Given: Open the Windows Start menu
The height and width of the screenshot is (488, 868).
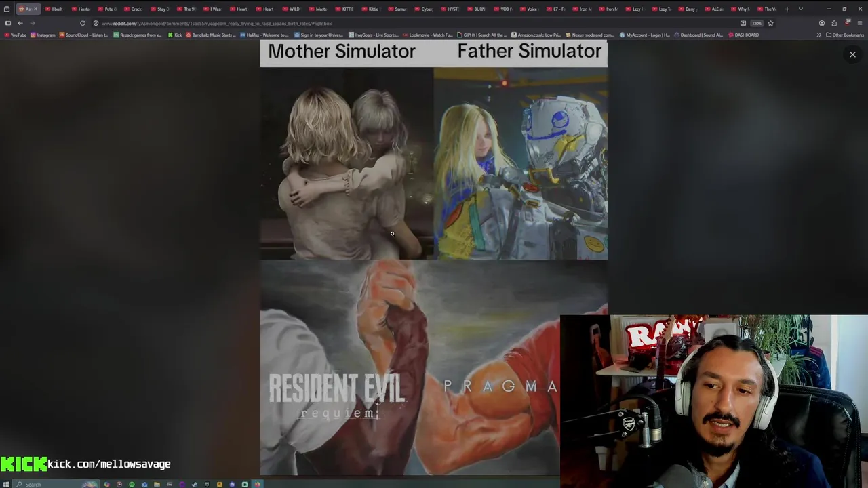Looking at the screenshot, I should (6, 484).
